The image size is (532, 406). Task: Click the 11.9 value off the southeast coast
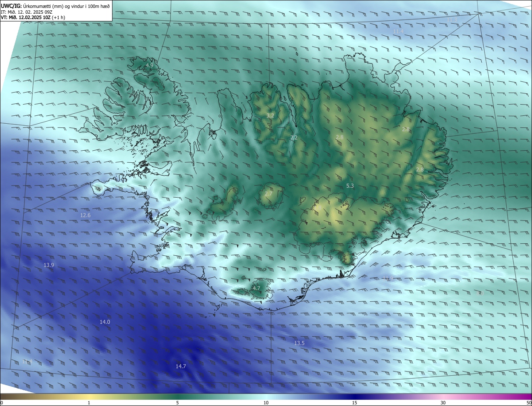tap(387, 278)
